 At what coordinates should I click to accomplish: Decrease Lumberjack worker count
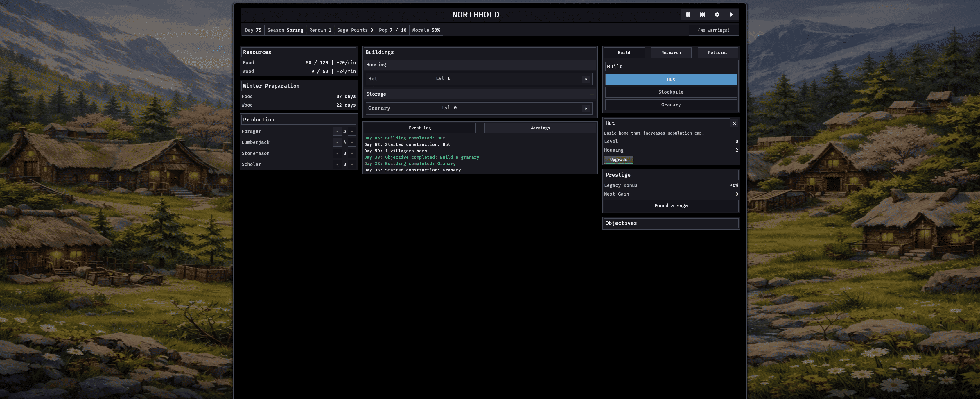pos(337,142)
